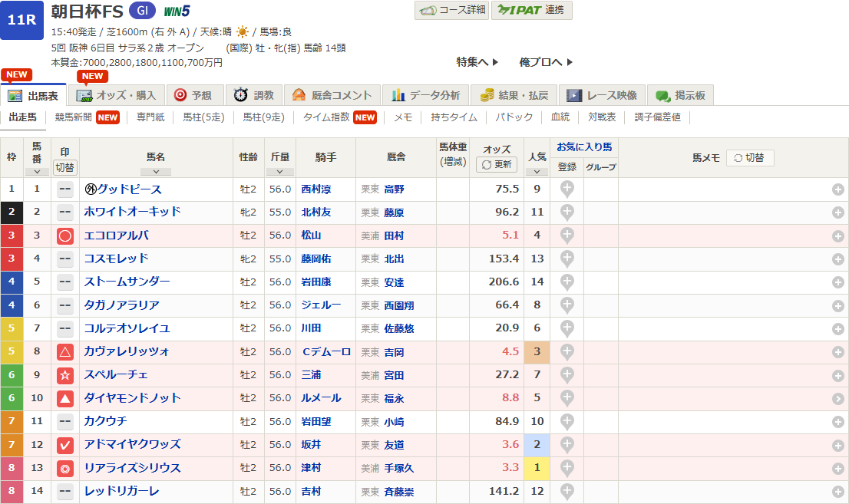Click the check mark icon for アドマイヤクワッズ
Viewport: 849px width, 504px height.
click(x=65, y=445)
